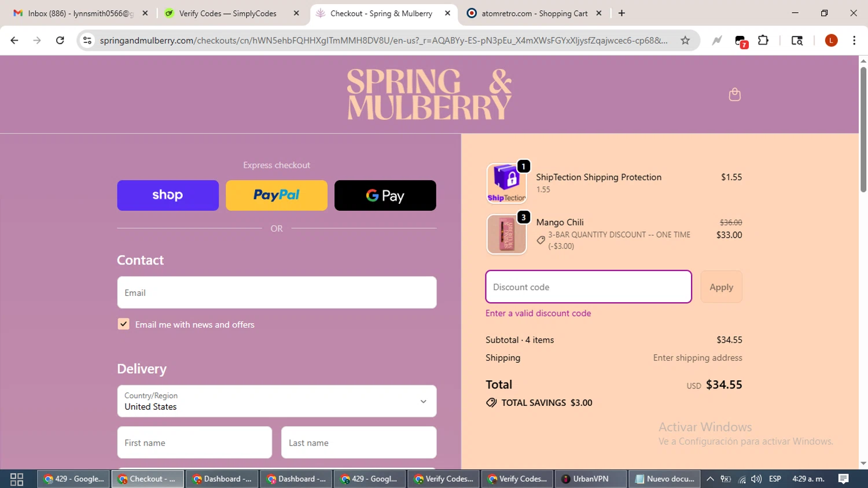Click the address bar URL
Viewport: 868px width, 488px height.
point(384,40)
